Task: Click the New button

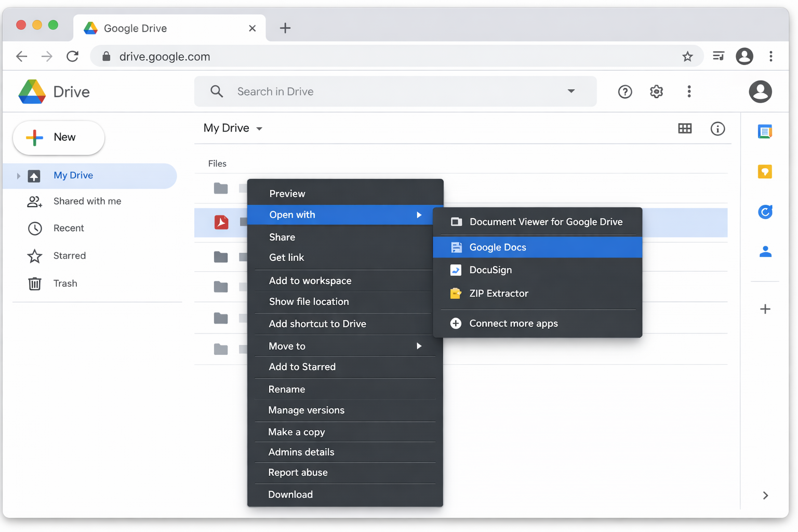Action: 59,138
